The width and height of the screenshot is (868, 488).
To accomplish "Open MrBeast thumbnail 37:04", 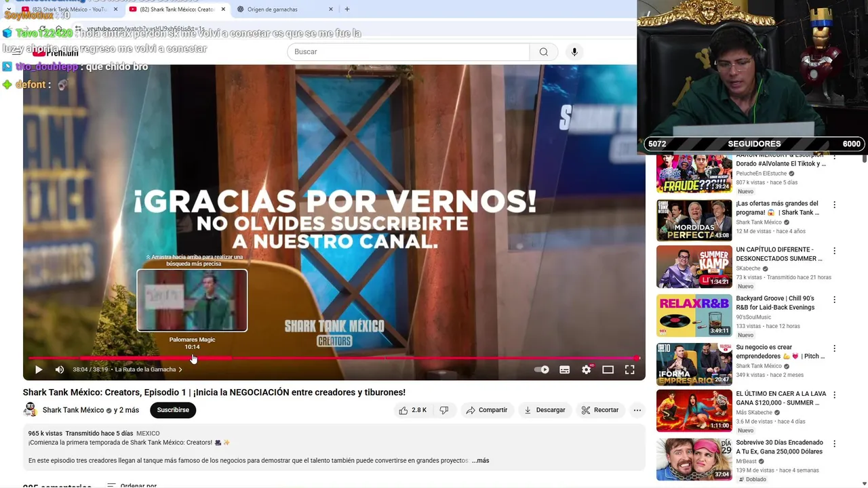I will pyautogui.click(x=694, y=459).
